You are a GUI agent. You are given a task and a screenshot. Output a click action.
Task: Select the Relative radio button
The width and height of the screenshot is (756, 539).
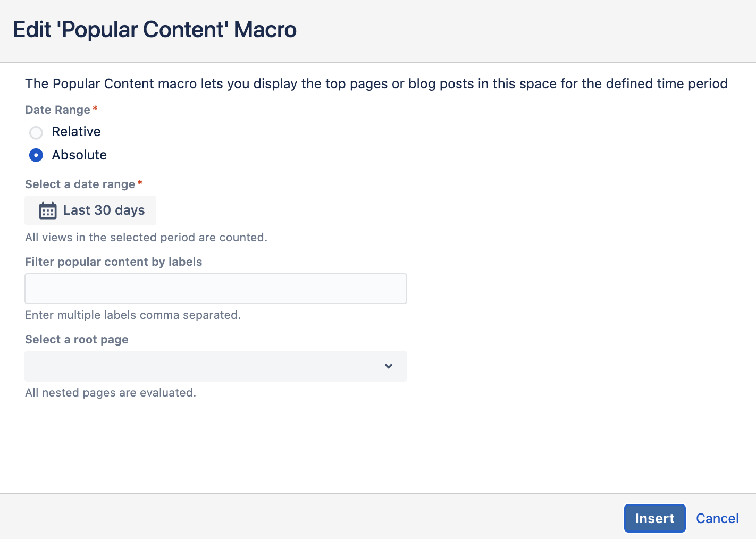point(36,132)
